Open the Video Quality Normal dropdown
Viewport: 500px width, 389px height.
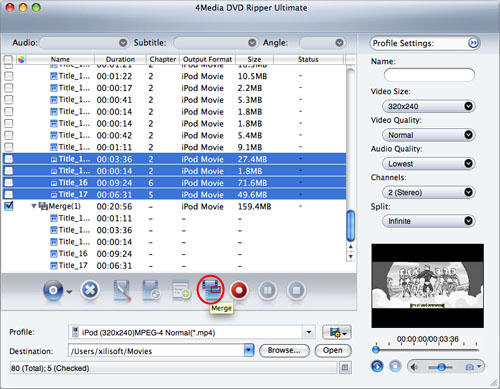pos(429,135)
